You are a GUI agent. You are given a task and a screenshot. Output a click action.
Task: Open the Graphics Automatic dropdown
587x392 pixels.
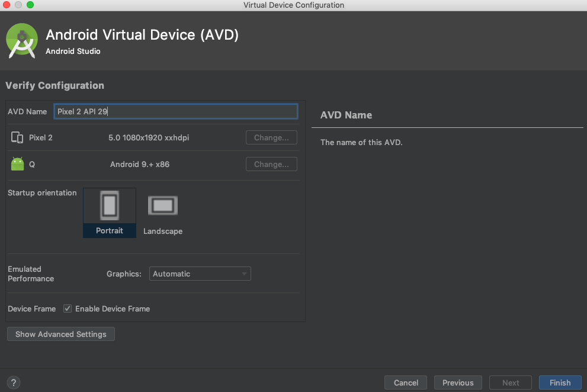(x=200, y=274)
